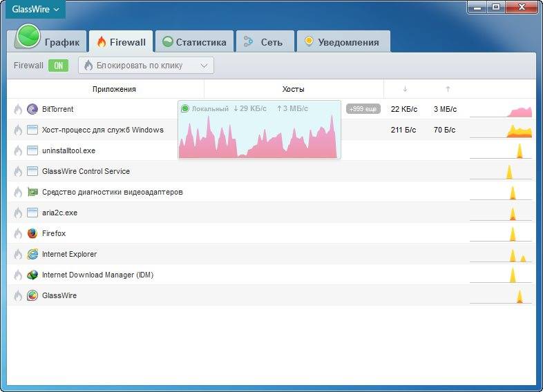Sort by the Приложения column header
Screen dimensions: 543x392
pyautogui.click(x=114, y=89)
